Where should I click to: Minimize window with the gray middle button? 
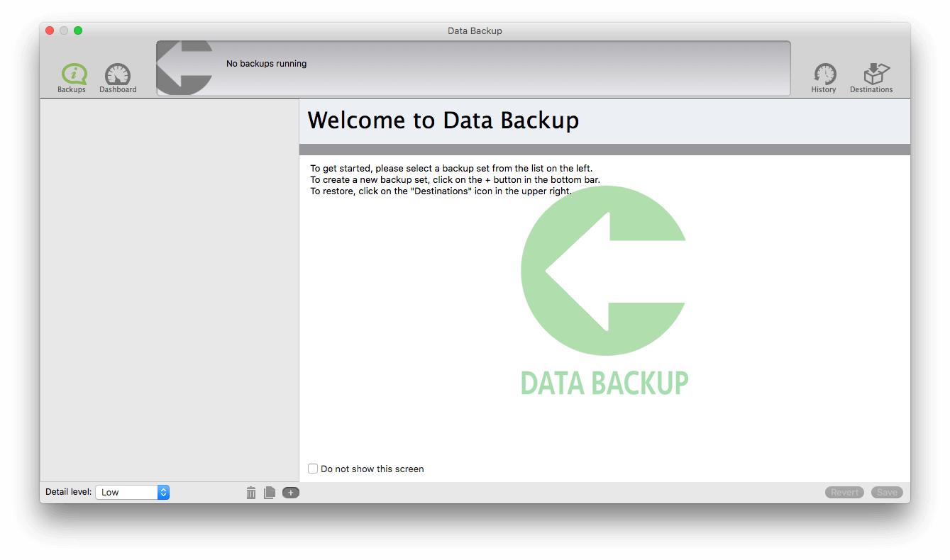click(x=64, y=30)
